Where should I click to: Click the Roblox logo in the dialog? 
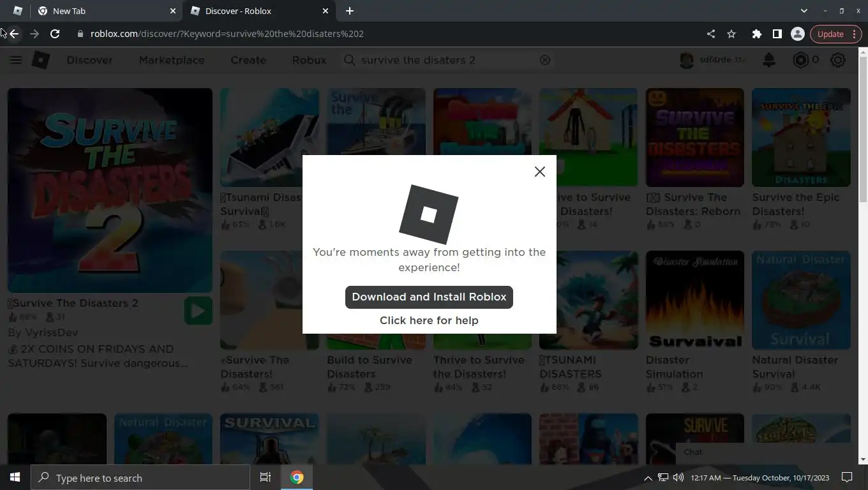pyautogui.click(x=429, y=214)
